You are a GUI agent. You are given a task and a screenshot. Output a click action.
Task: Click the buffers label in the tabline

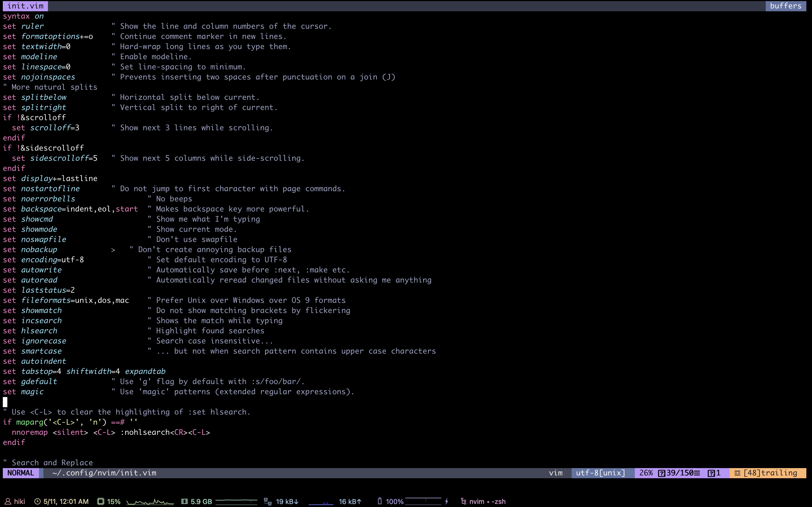[x=785, y=6]
